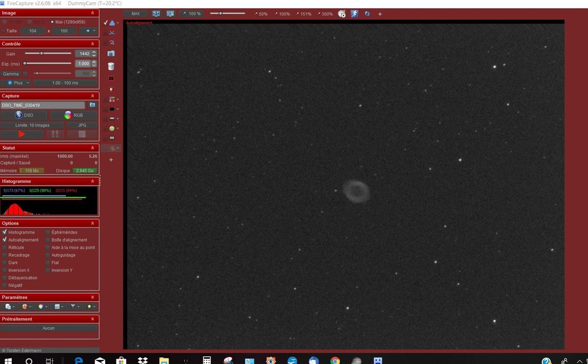Select the DSO capture profile button
The width and height of the screenshot is (588, 364).
coord(24,115)
